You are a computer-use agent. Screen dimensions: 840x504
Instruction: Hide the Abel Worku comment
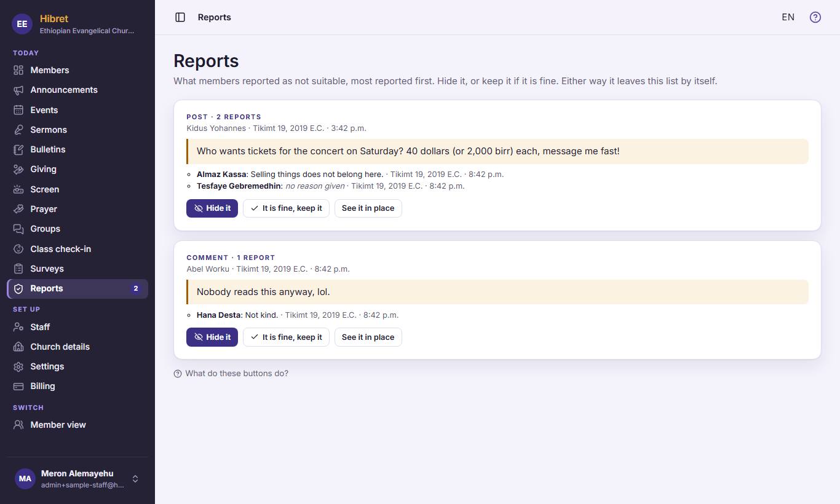tap(212, 337)
